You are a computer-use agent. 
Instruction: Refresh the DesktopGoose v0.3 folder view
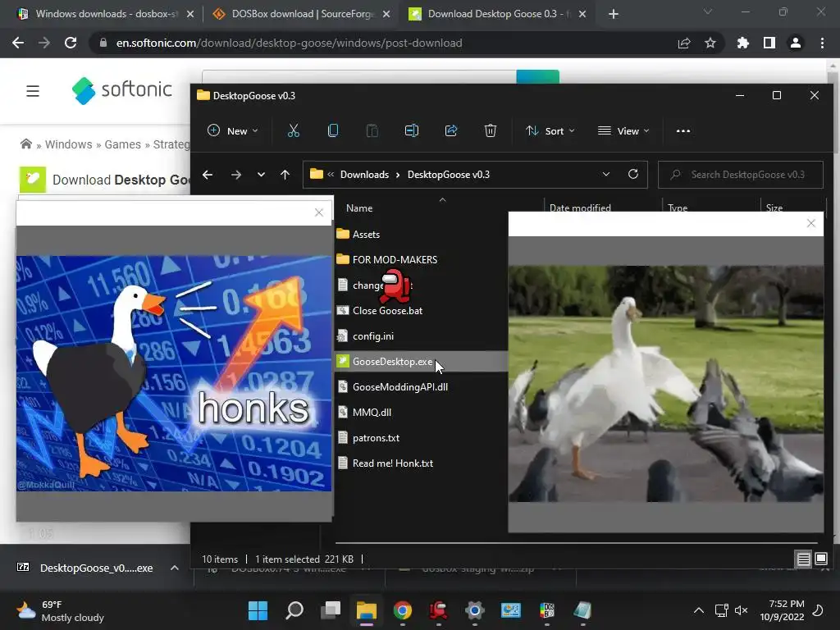click(x=633, y=174)
